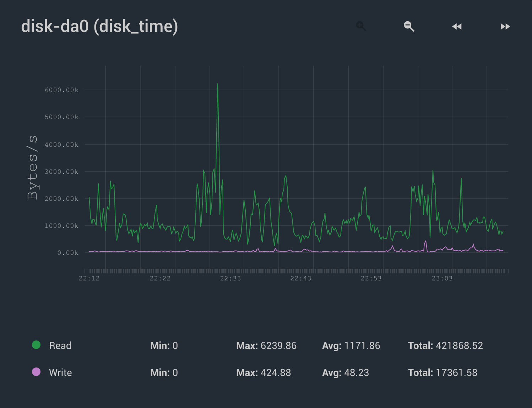The height and width of the screenshot is (408, 532).
Task: Click the Write Avg: 48.23 value
Action: coord(346,372)
